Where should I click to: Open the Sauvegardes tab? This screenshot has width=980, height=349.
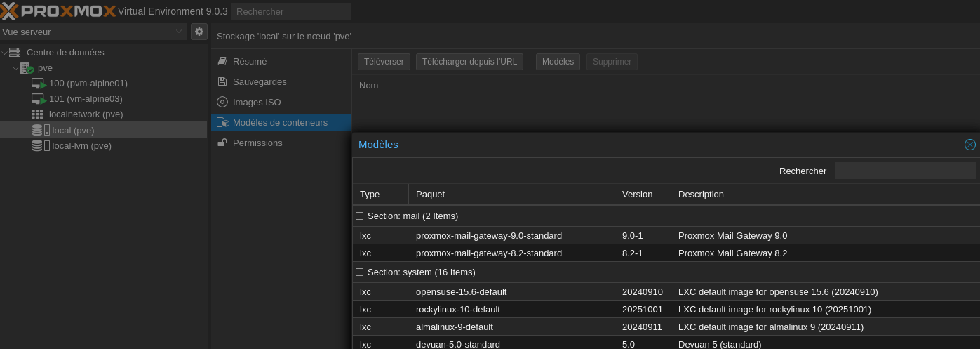tap(260, 82)
